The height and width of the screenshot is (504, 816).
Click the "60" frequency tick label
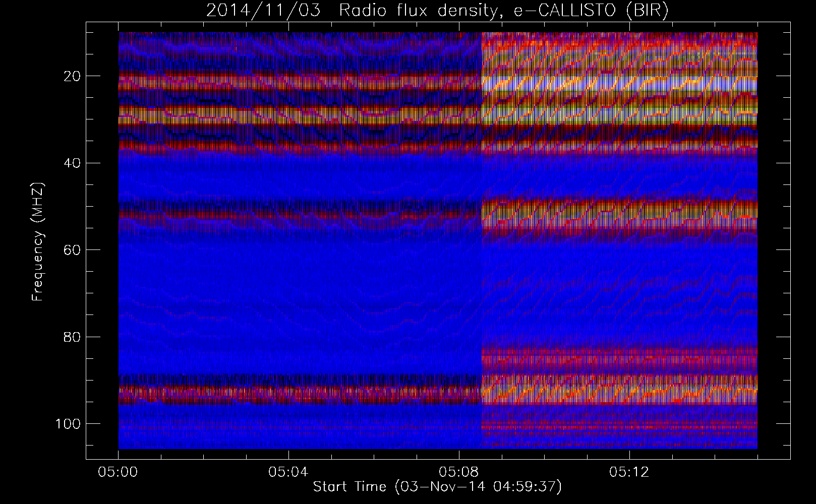tap(73, 249)
